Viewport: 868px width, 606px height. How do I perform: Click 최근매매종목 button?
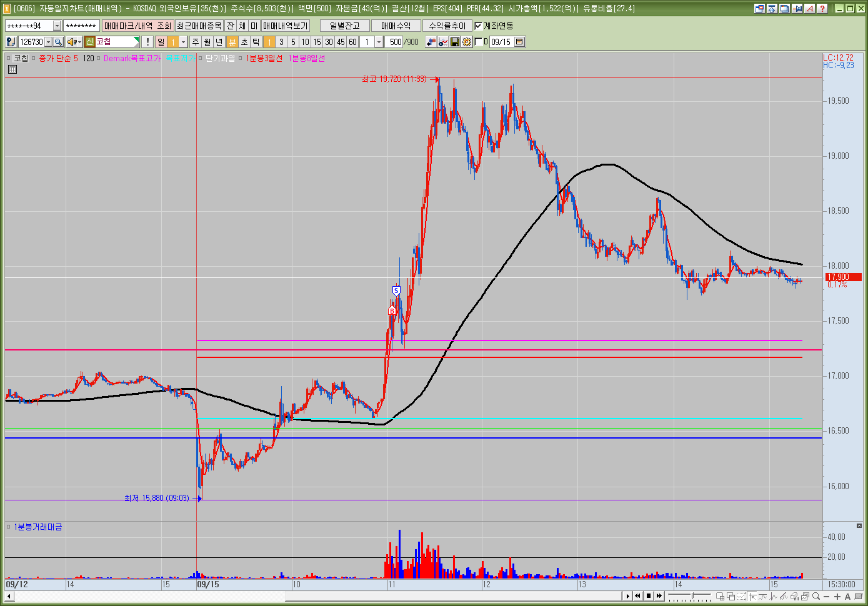pyautogui.click(x=199, y=26)
